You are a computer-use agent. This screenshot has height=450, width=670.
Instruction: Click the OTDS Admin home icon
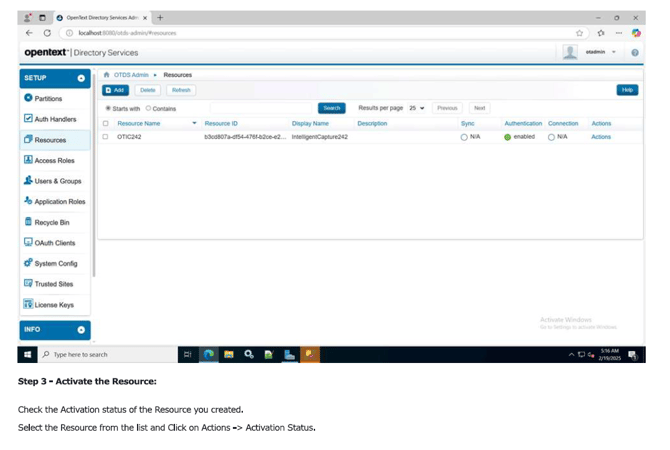pyautogui.click(x=107, y=75)
